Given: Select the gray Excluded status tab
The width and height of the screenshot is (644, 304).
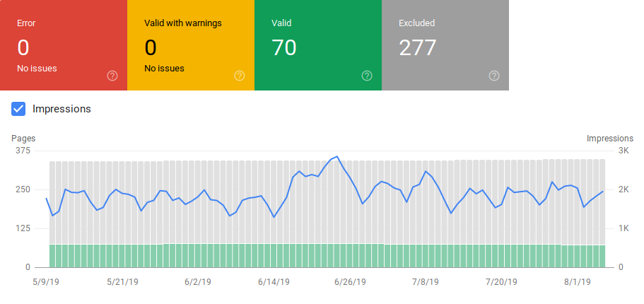Looking at the screenshot, I should [445, 45].
